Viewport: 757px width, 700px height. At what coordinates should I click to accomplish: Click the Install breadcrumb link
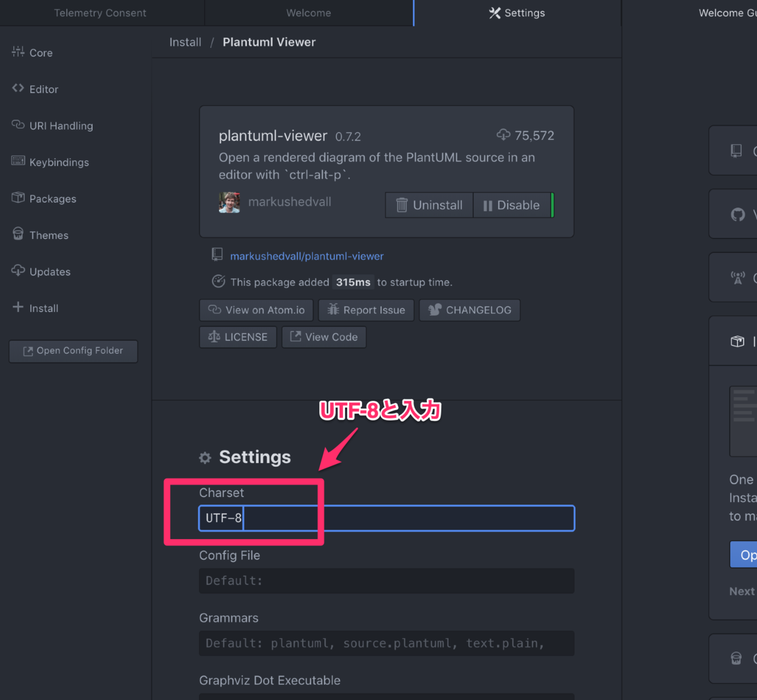click(x=185, y=42)
